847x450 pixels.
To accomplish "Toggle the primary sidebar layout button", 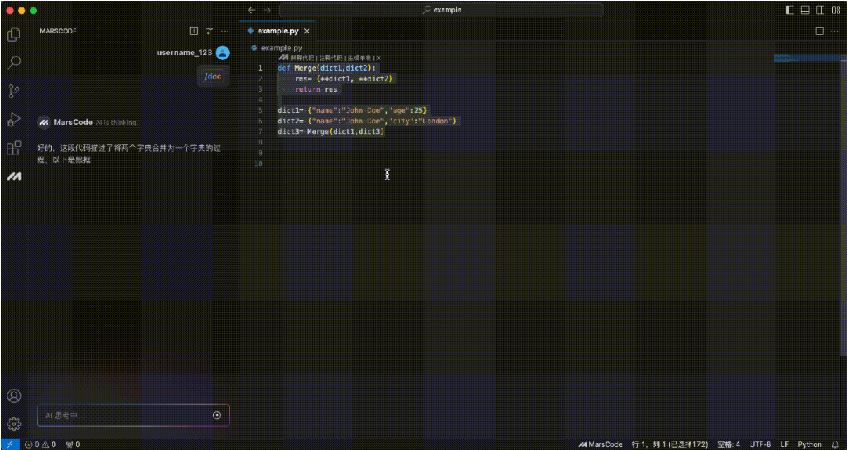I will (790, 9).
